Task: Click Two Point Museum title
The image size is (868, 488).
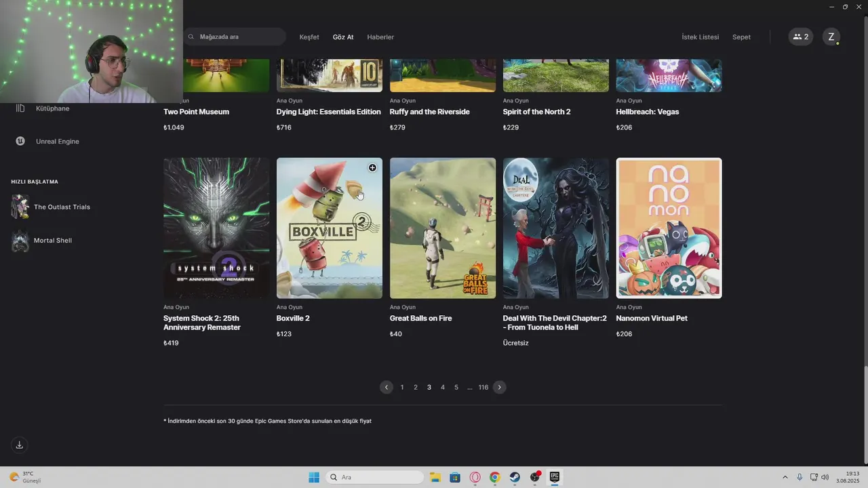Action: [x=196, y=112]
